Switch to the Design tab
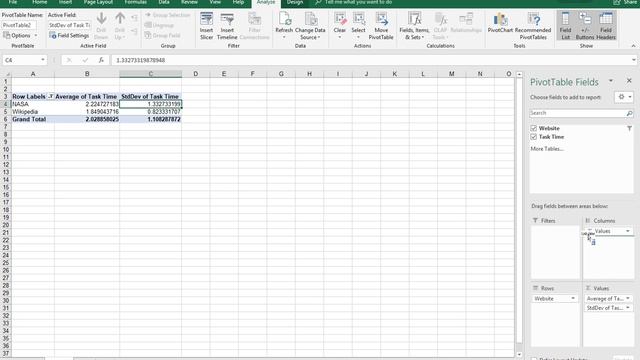This screenshot has height=360, width=640. coord(295,2)
